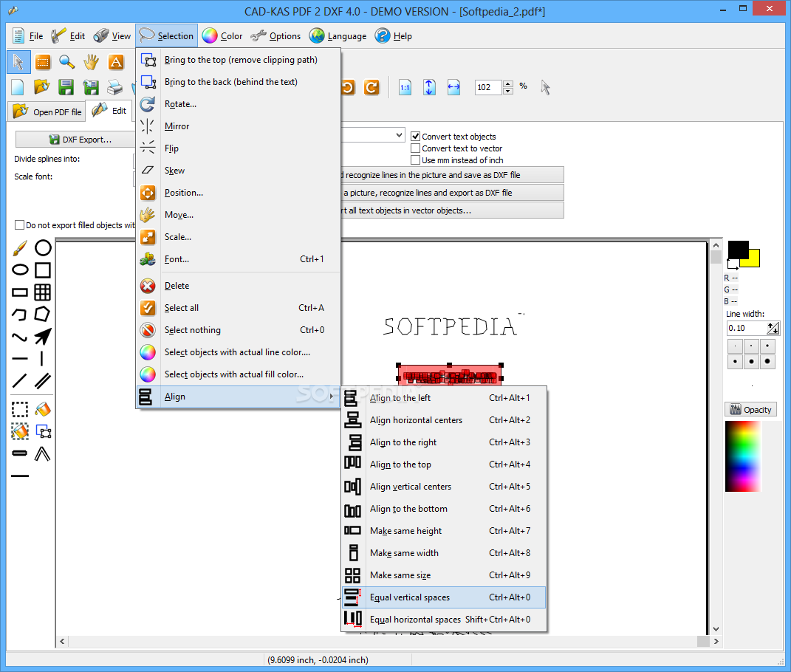The image size is (791, 672).
Task: Open the File menu
Action: point(27,36)
